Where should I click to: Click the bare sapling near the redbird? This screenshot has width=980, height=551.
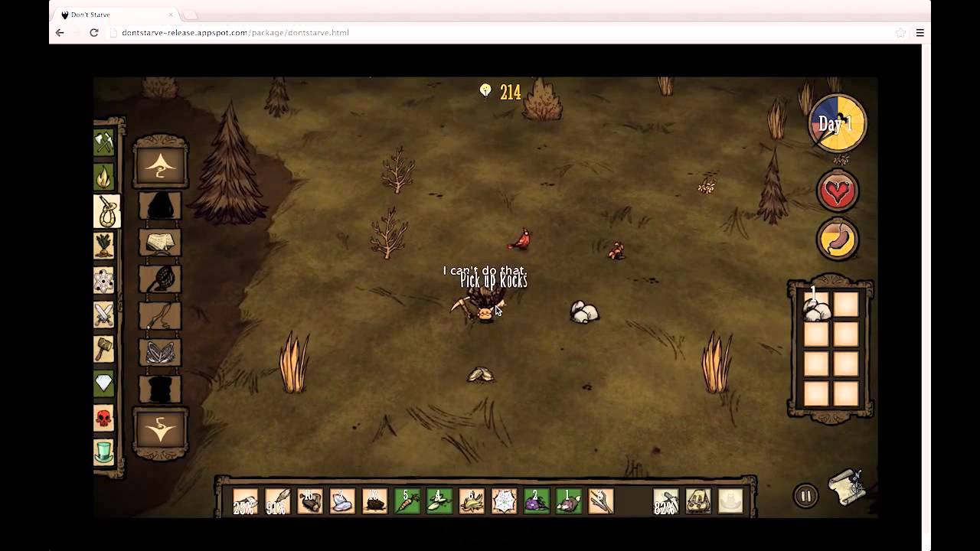pos(389,233)
